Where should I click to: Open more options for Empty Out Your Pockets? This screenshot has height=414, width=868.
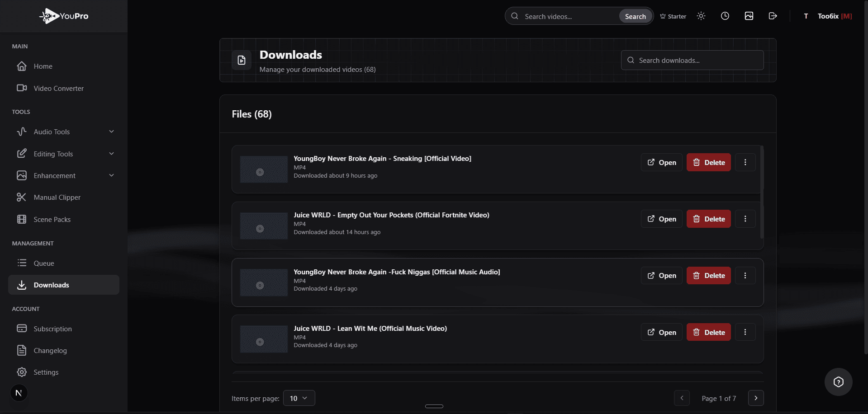coord(745,219)
